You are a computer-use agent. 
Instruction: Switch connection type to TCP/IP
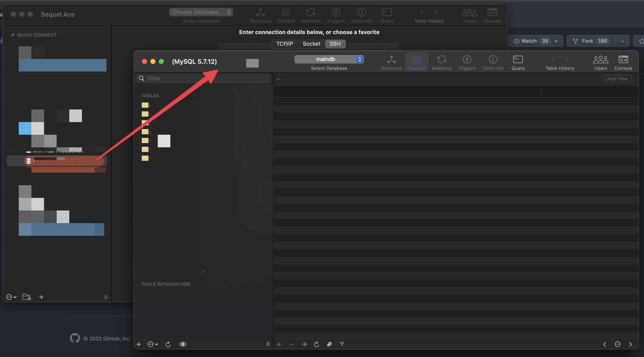pyautogui.click(x=285, y=44)
